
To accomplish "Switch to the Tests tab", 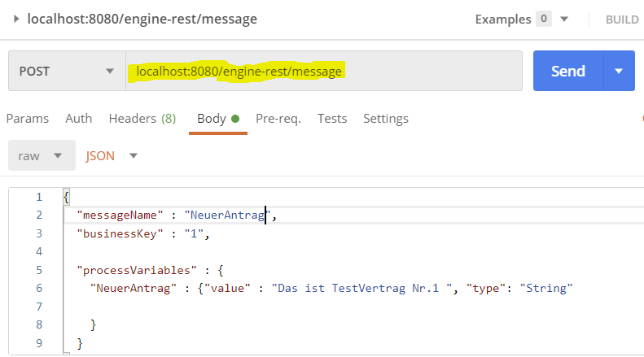I will click(332, 119).
